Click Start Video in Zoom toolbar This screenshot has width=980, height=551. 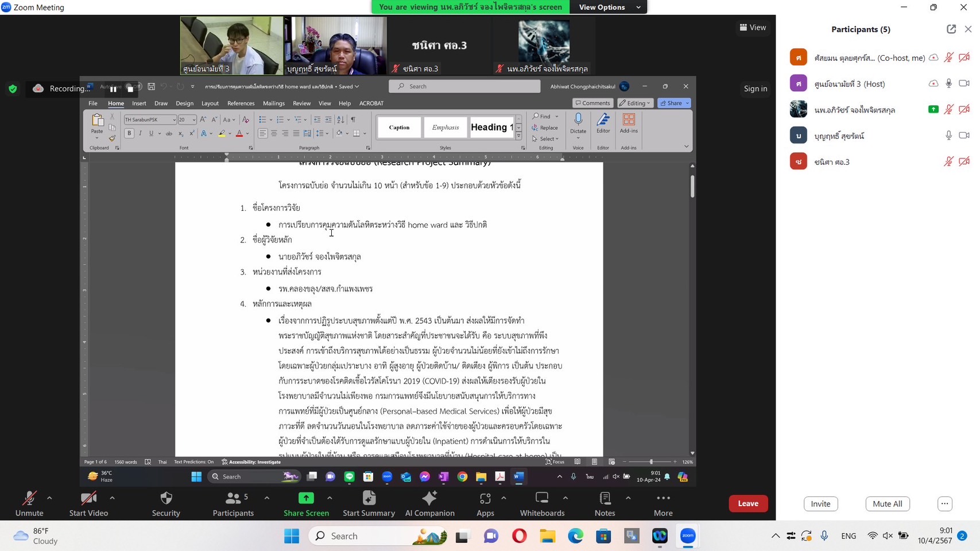click(x=88, y=503)
